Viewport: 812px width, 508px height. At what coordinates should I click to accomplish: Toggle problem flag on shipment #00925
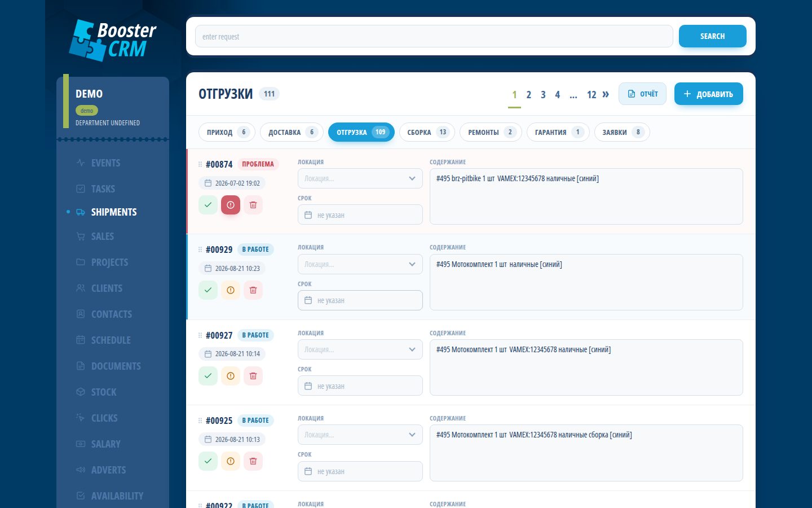pyautogui.click(x=231, y=461)
